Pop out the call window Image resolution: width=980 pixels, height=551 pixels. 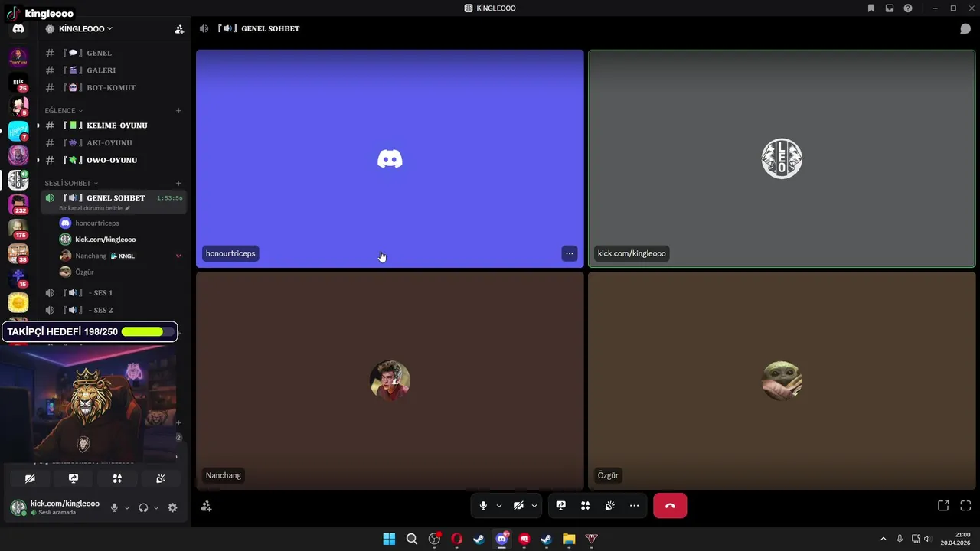coord(943,506)
